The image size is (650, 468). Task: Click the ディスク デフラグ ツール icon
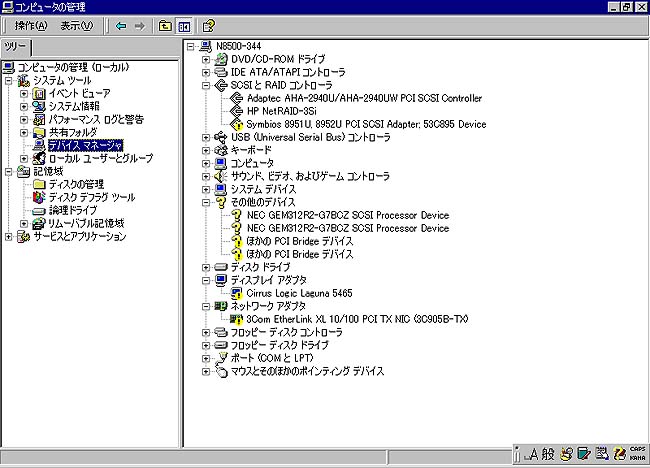tap(39, 197)
